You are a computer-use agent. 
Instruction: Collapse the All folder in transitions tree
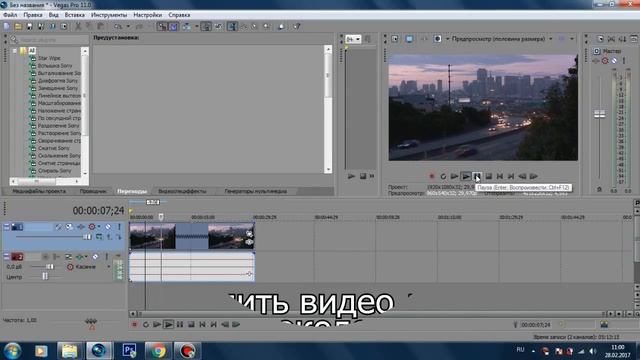coord(15,51)
